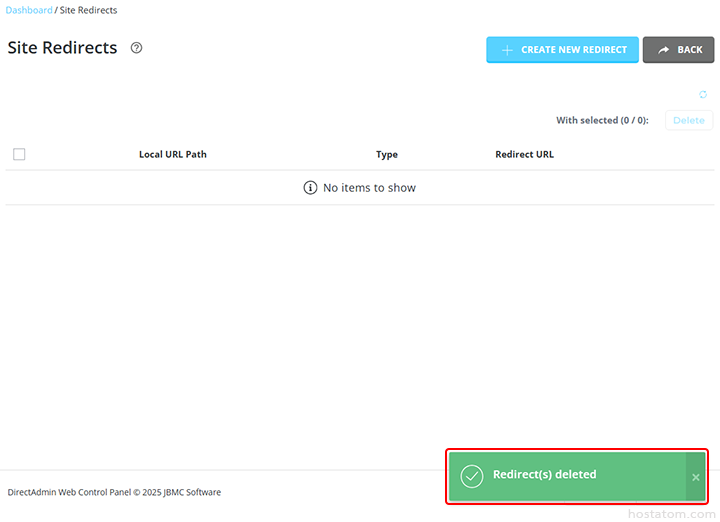This screenshot has width=720, height=522.
Task: Select the Redirect URL column header
Action: coord(524,155)
